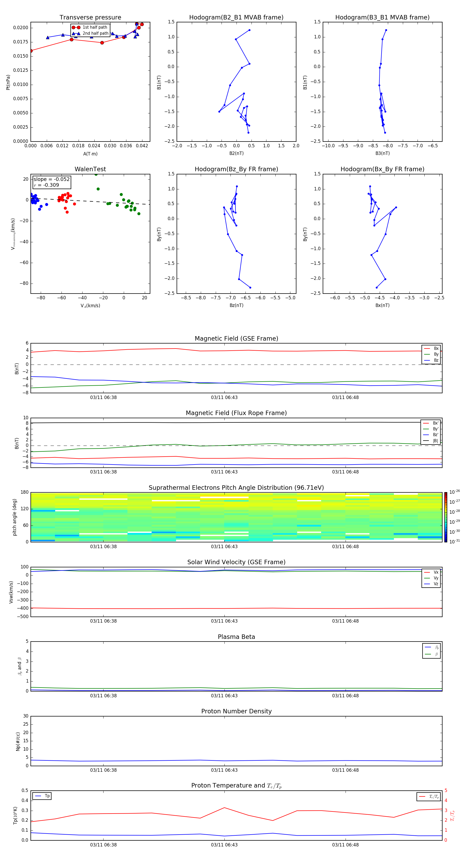473x868 pixels.
Task: Click the "Hodogram(Bx_By FR frame)" title
Action: pos(382,169)
